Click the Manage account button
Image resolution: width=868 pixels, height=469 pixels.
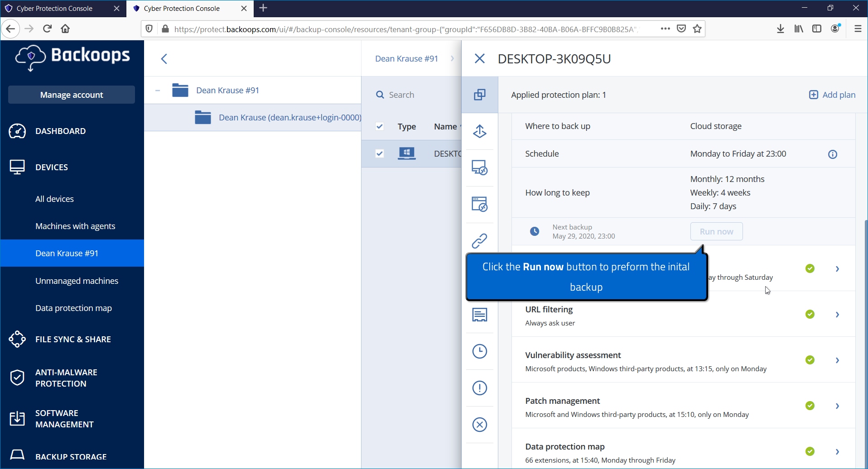click(72, 95)
